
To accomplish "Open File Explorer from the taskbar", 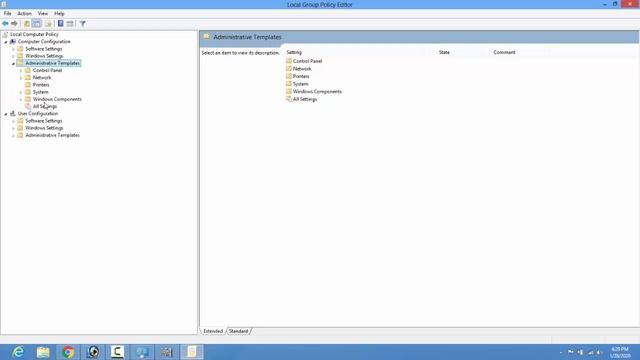I will click(x=43, y=352).
